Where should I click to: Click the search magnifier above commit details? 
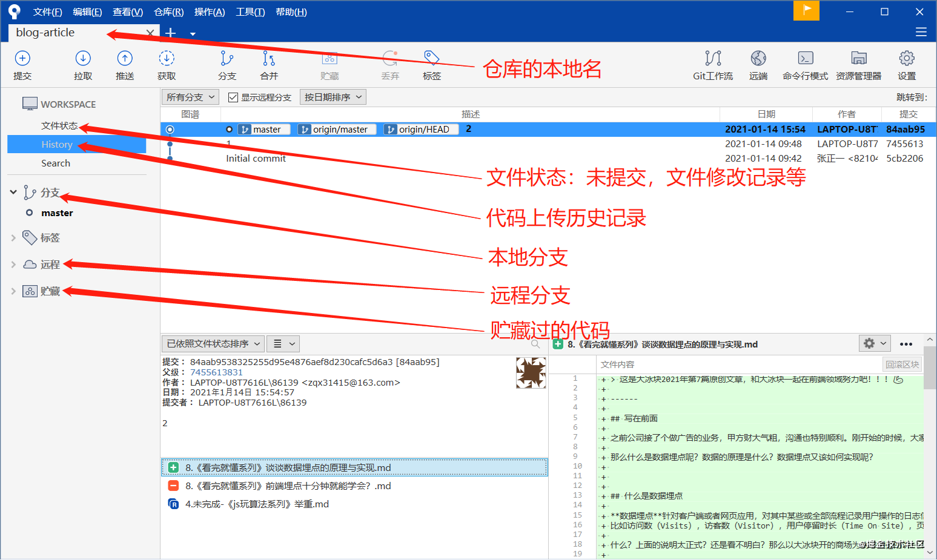535,344
